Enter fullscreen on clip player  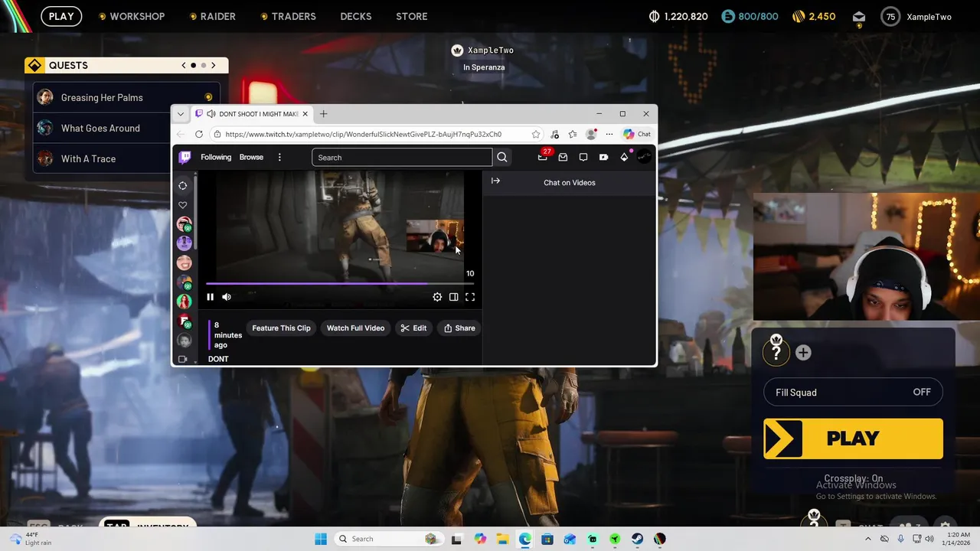pos(470,297)
